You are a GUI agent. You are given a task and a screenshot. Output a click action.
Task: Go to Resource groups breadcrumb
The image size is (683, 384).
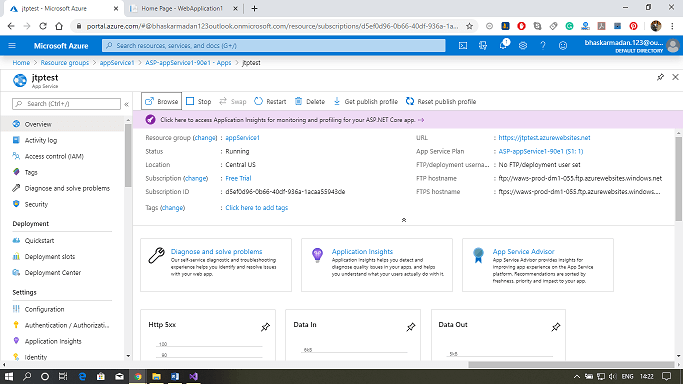(64, 63)
